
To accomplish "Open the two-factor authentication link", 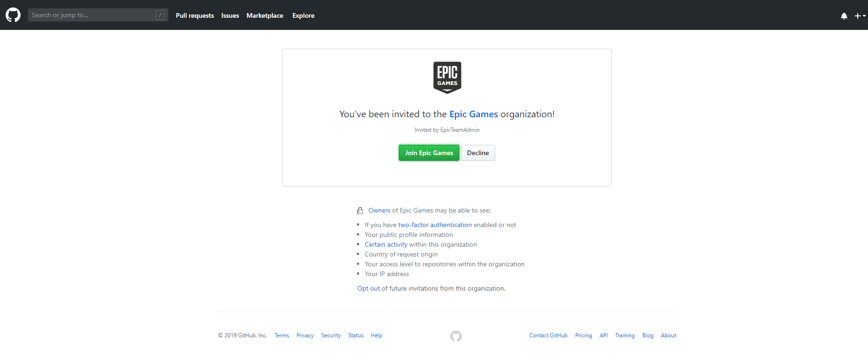I will [435, 225].
